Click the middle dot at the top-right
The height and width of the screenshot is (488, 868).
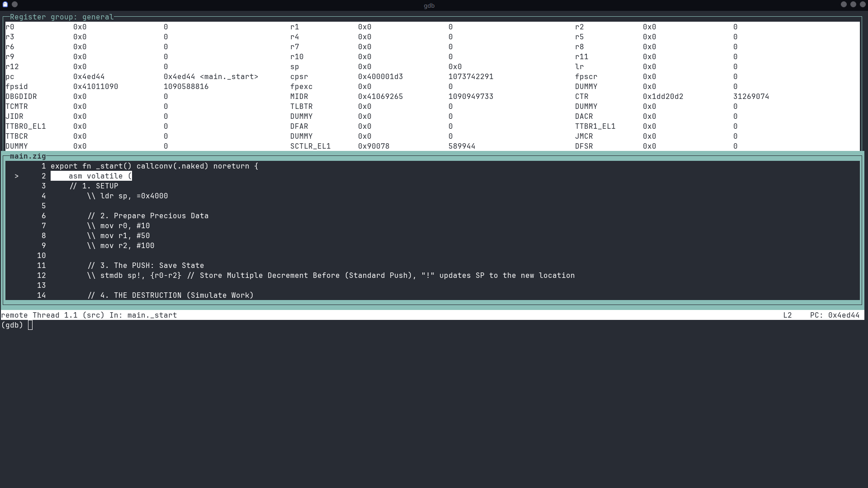pyautogui.click(x=852, y=3)
